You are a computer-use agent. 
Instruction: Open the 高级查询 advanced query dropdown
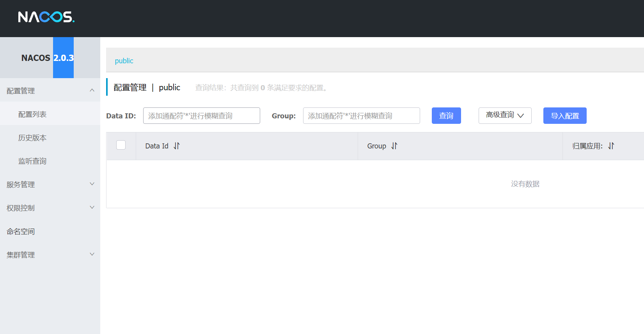click(505, 115)
